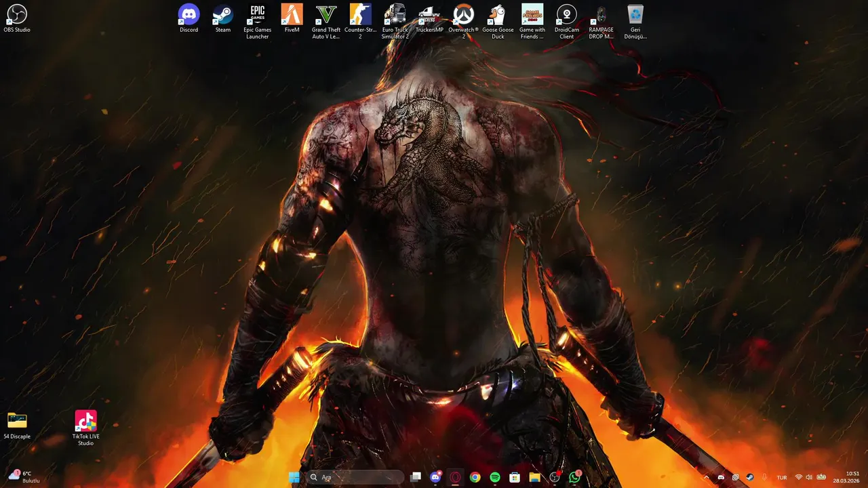Viewport: 868px width, 488px height.
Task: Open the Discord desktop shortcut
Action: point(189,18)
